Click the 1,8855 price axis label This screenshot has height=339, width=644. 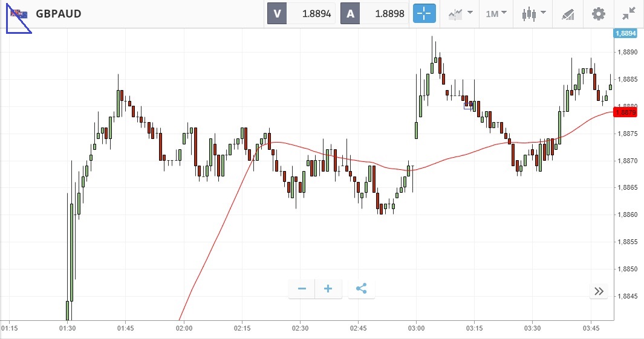pyautogui.click(x=628, y=242)
